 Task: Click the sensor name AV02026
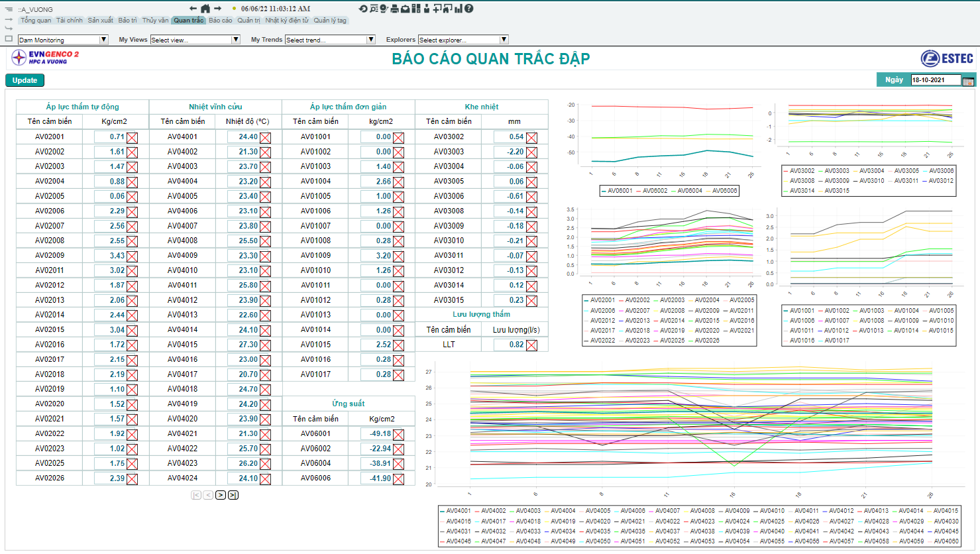tap(50, 478)
